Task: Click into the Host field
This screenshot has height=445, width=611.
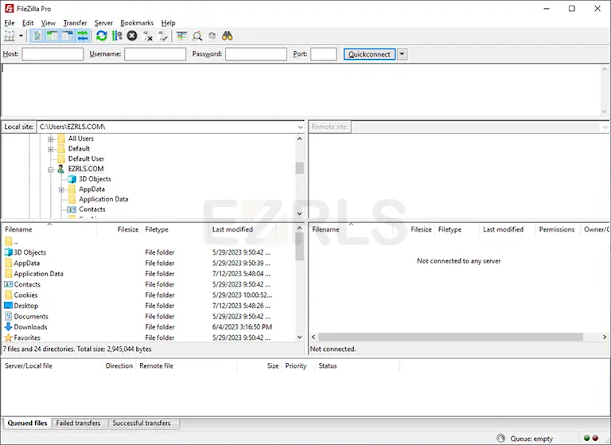Action: 53,54
